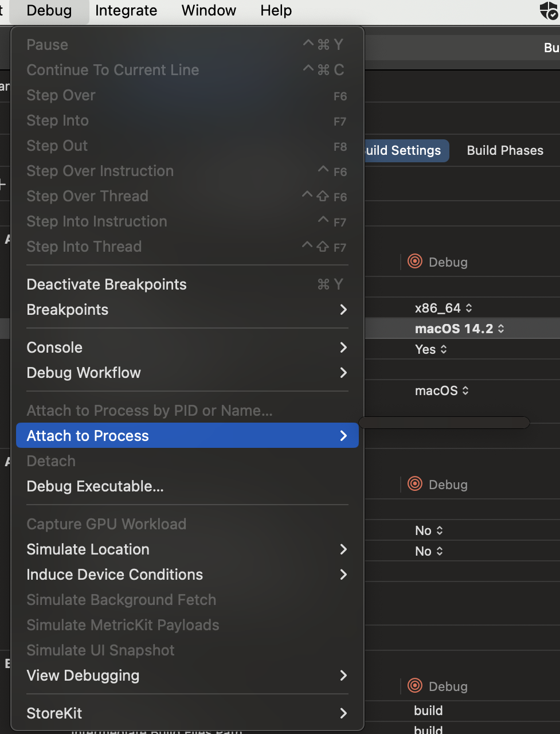560x734 pixels.
Task: Click the first Debug configuration target icon
Action: [415, 261]
